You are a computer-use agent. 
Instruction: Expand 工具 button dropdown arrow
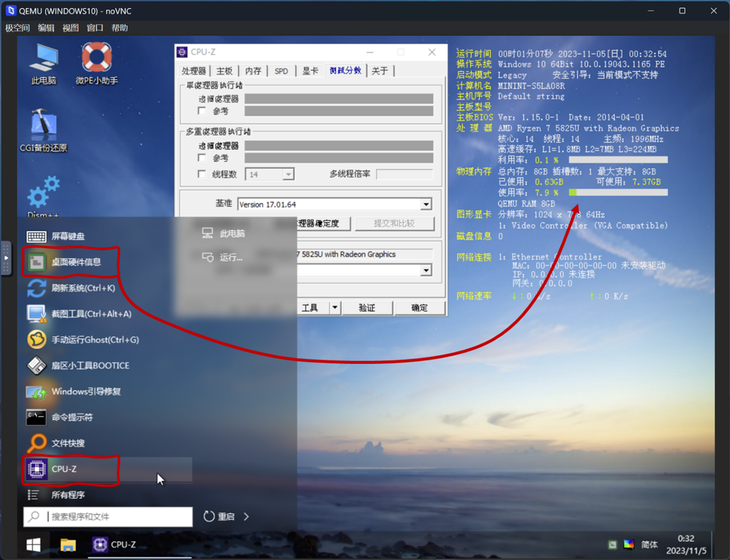pyautogui.click(x=335, y=308)
